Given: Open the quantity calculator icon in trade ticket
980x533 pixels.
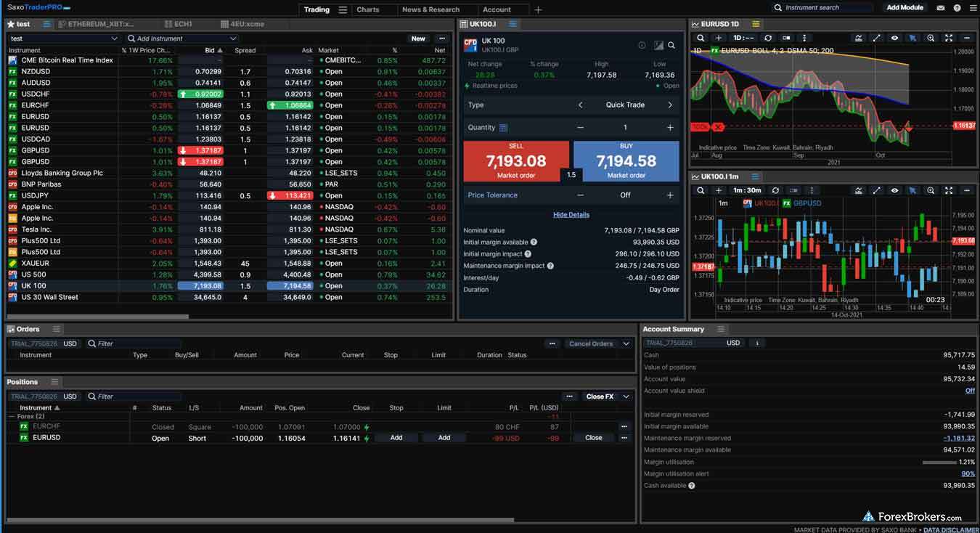Looking at the screenshot, I should point(503,128).
